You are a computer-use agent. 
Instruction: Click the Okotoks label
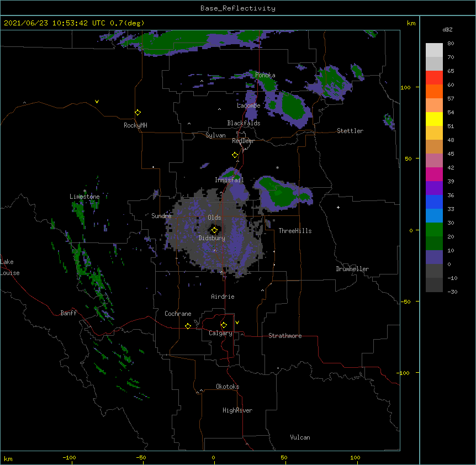(x=228, y=387)
